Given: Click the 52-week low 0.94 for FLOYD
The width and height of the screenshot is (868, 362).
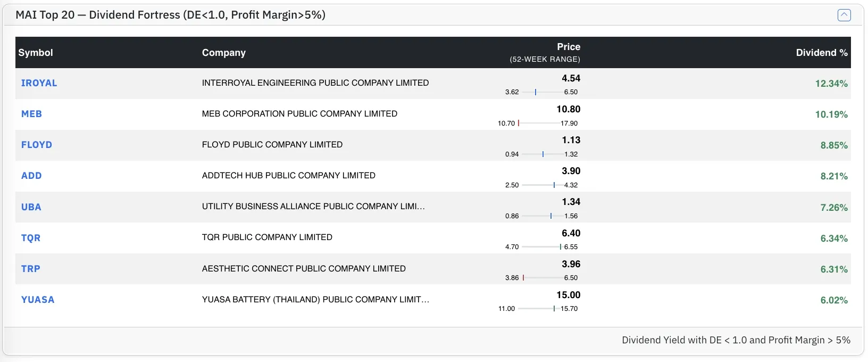Looking at the screenshot, I should coord(512,154).
